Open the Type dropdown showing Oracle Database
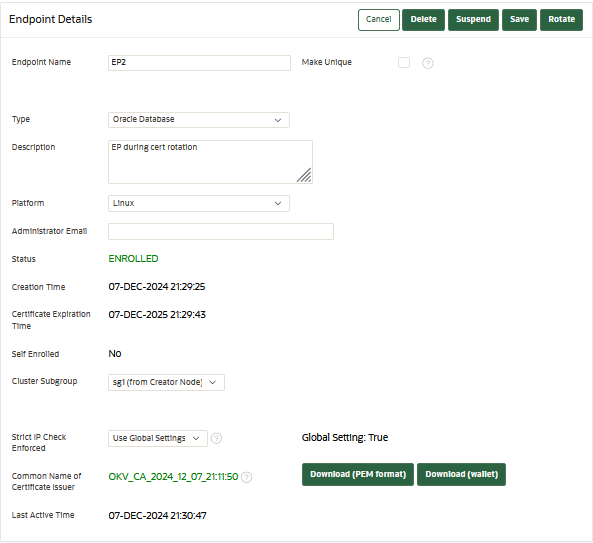The height and width of the screenshot is (543, 593). (x=199, y=120)
